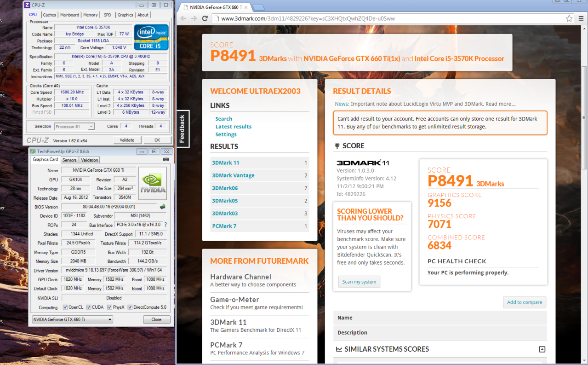Screen dimensions: 588x365
Task: Switch to the Caches tab in CPU-Z
Action: click(x=49, y=15)
